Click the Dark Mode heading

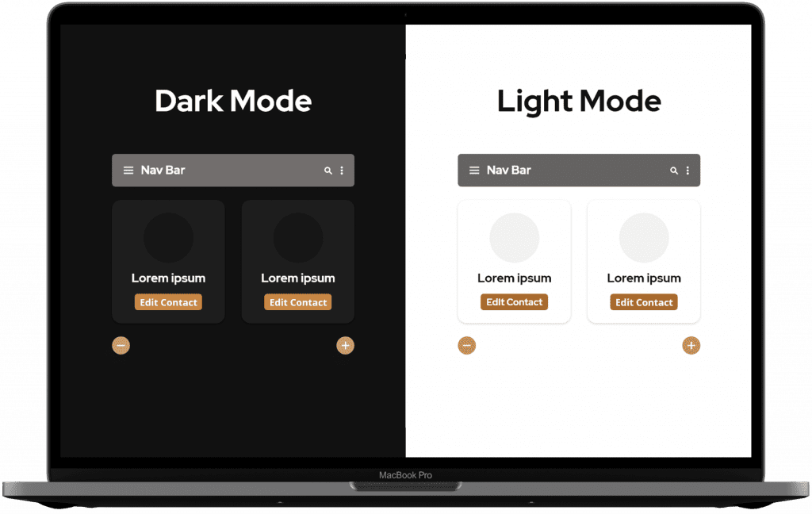click(233, 101)
